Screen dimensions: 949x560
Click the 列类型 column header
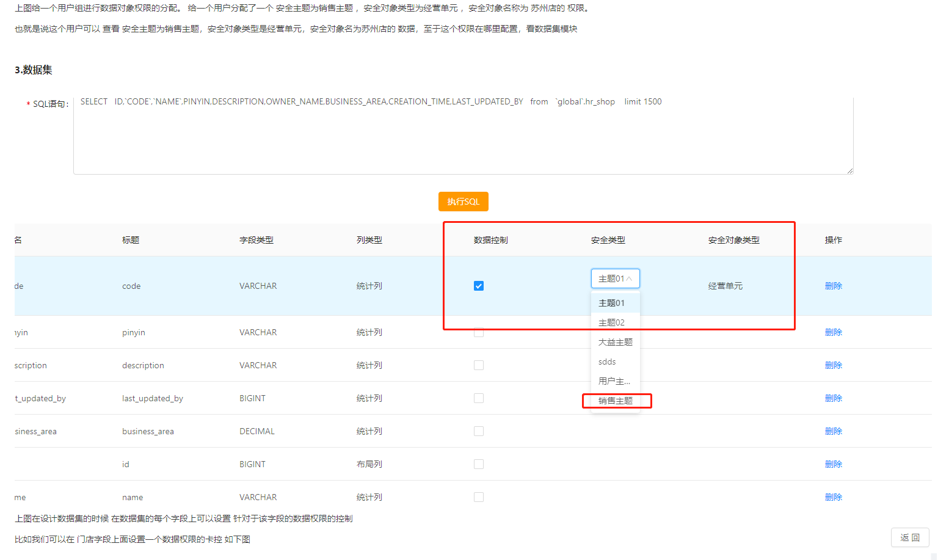tap(369, 240)
